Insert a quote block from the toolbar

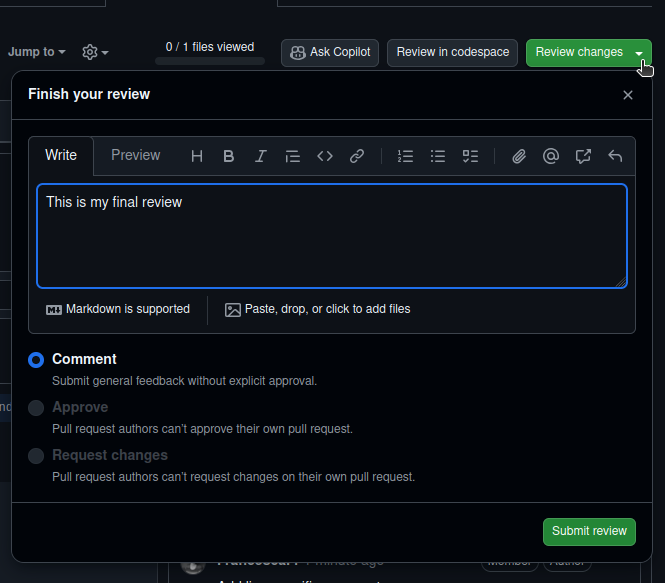(x=293, y=156)
